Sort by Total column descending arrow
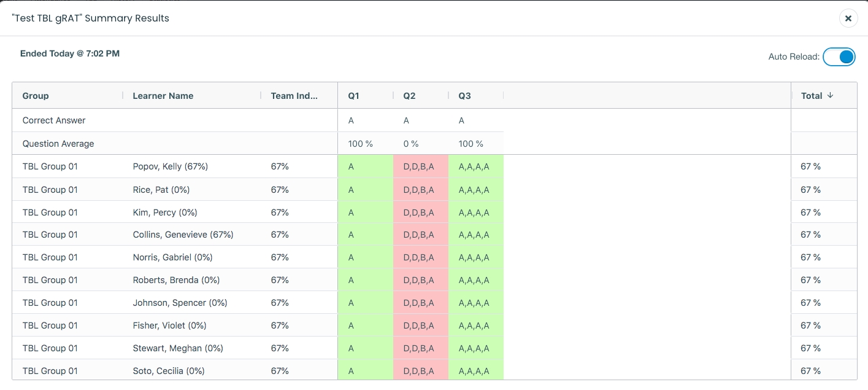 (x=830, y=96)
